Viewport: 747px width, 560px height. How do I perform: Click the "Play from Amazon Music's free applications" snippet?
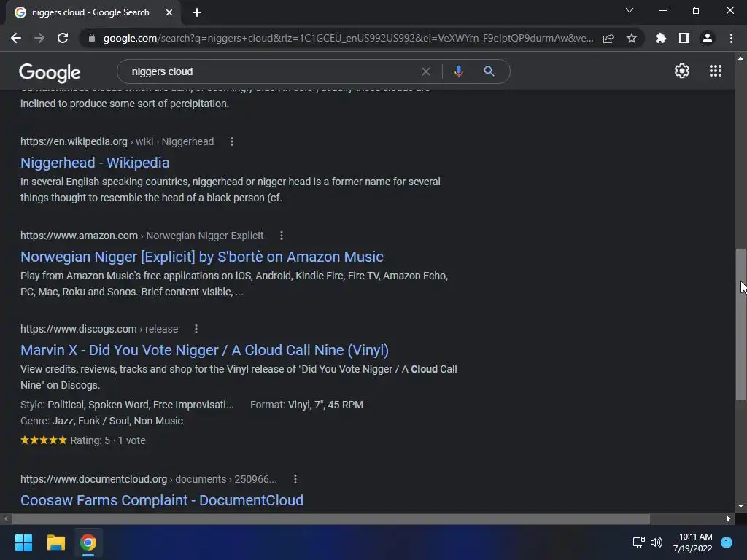click(x=234, y=284)
